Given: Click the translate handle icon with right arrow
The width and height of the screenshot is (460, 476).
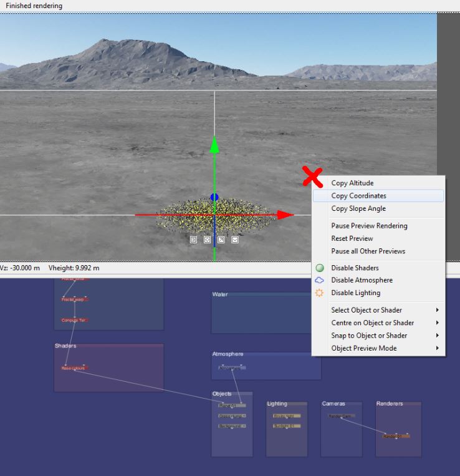Looking at the screenshot, I should click(x=193, y=240).
